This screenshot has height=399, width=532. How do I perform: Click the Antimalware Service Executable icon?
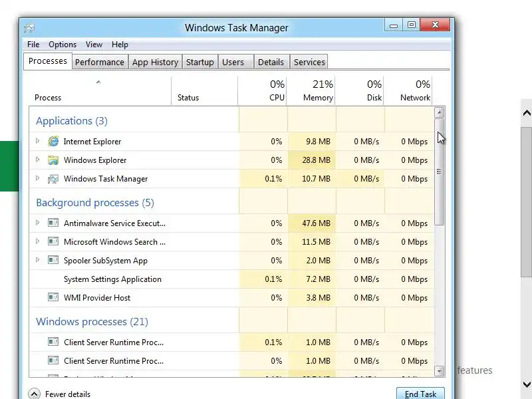tap(53, 223)
